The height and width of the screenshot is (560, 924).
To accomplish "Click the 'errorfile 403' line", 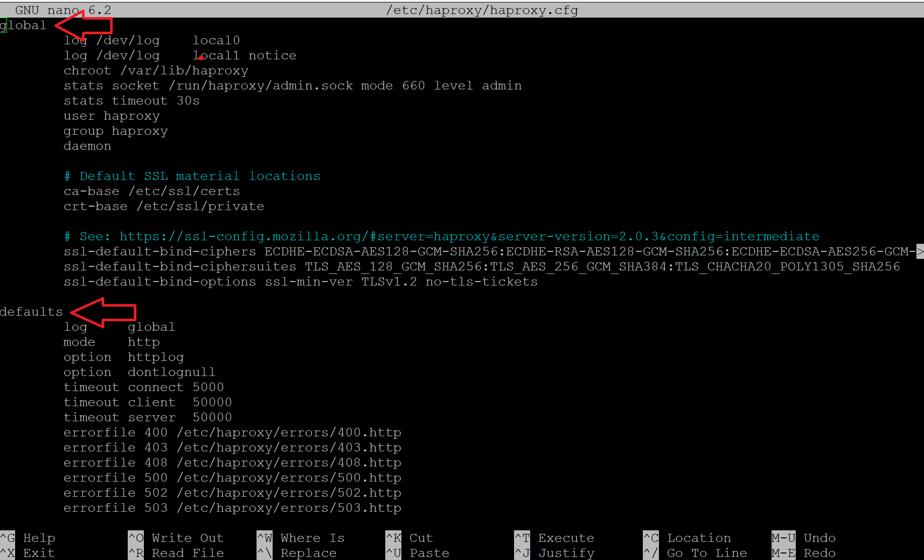I will pos(232,447).
